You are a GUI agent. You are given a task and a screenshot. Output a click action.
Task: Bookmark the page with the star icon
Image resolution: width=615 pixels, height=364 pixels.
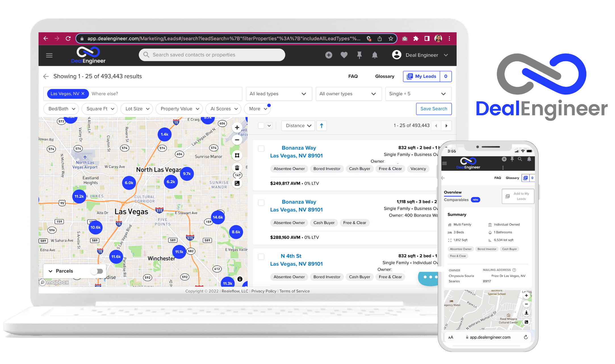point(391,39)
